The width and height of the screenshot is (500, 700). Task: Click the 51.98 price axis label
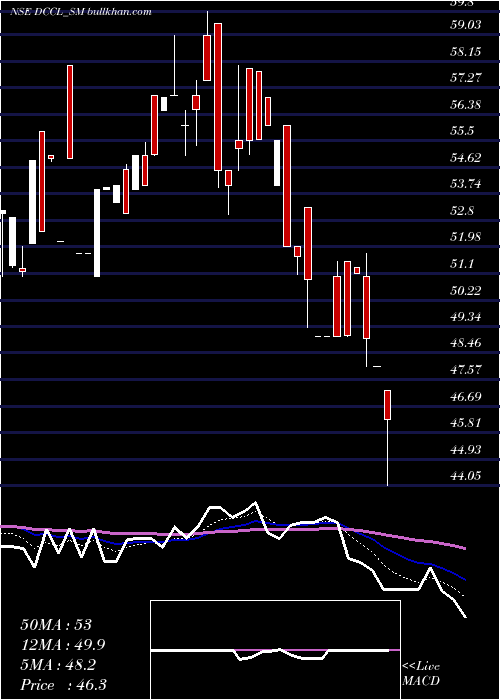[x=466, y=237]
